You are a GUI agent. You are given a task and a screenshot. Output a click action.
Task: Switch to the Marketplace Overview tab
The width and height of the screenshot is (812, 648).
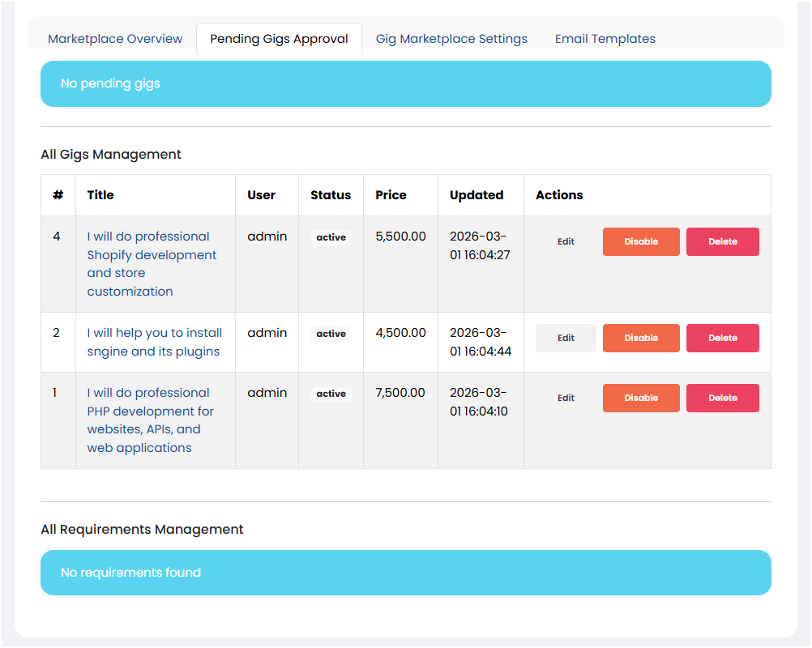(115, 39)
